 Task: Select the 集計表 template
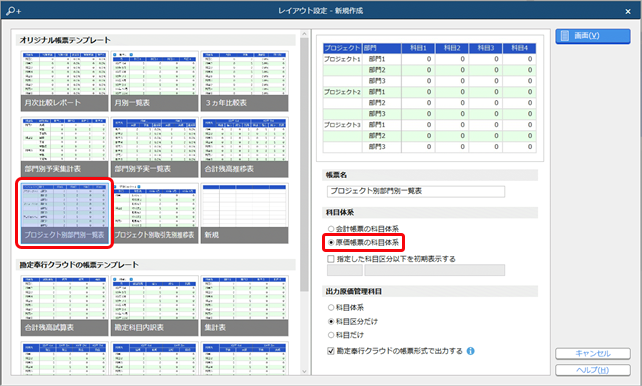[244, 306]
